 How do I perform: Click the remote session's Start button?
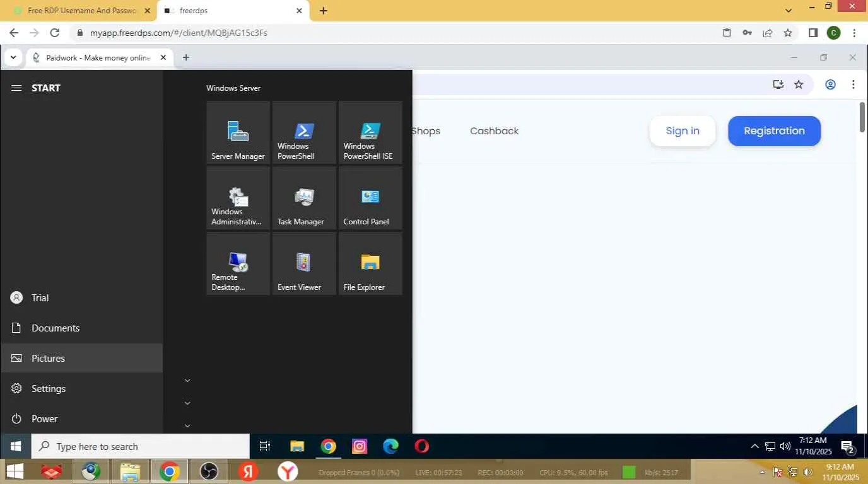pyautogui.click(x=16, y=446)
